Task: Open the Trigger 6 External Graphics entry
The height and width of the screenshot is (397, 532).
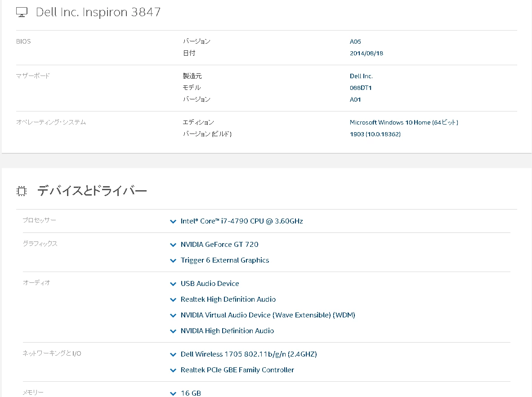Action: coord(224,260)
